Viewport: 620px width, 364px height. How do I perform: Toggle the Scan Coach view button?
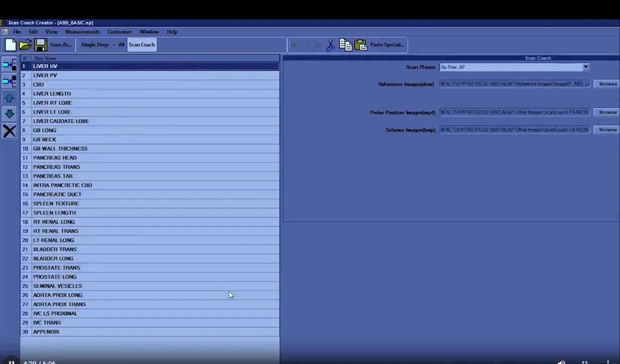(142, 45)
